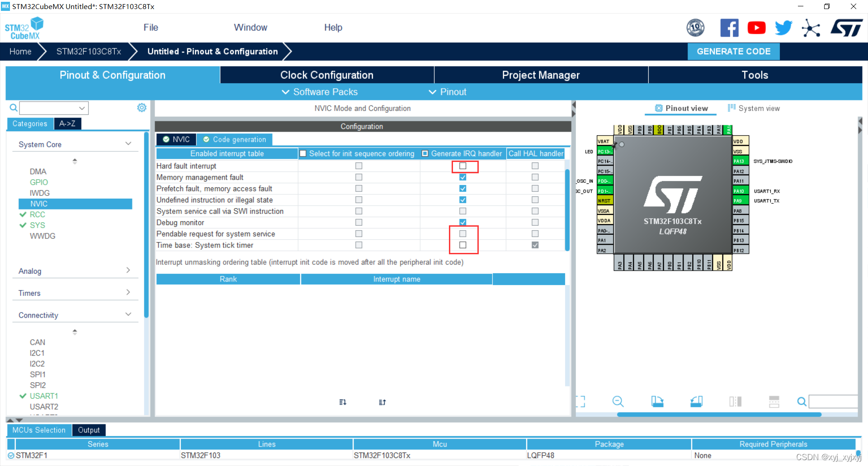
Task: Click the pin search magnifier icon
Action: pyautogui.click(x=802, y=401)
